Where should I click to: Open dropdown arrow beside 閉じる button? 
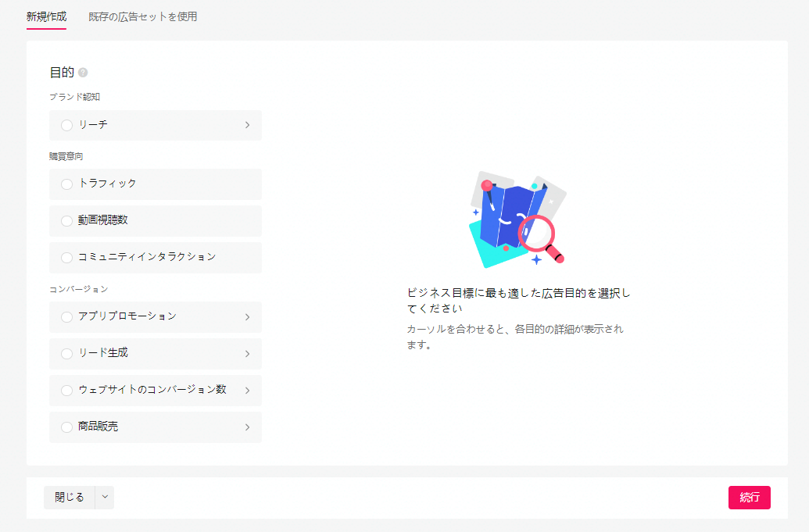tap(105, 498)
